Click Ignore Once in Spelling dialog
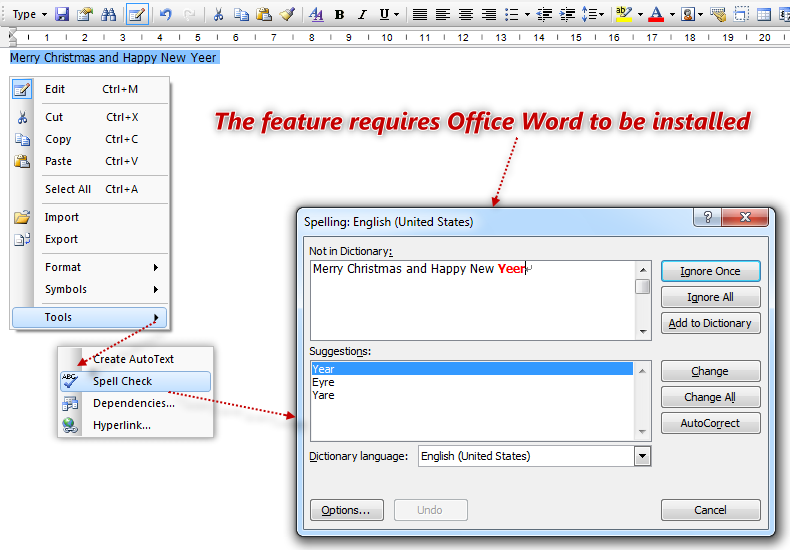This screenshot has width=790, height=550. point(710,271)
